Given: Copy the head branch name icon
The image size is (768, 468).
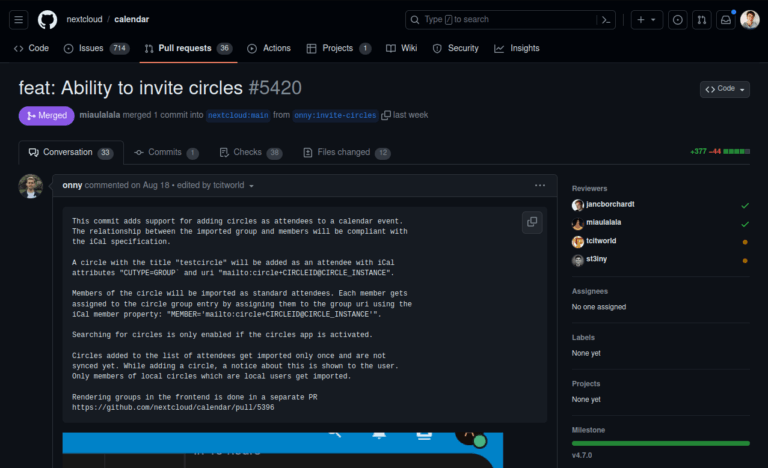Looking at the screenshot, I should pos(385,115).
